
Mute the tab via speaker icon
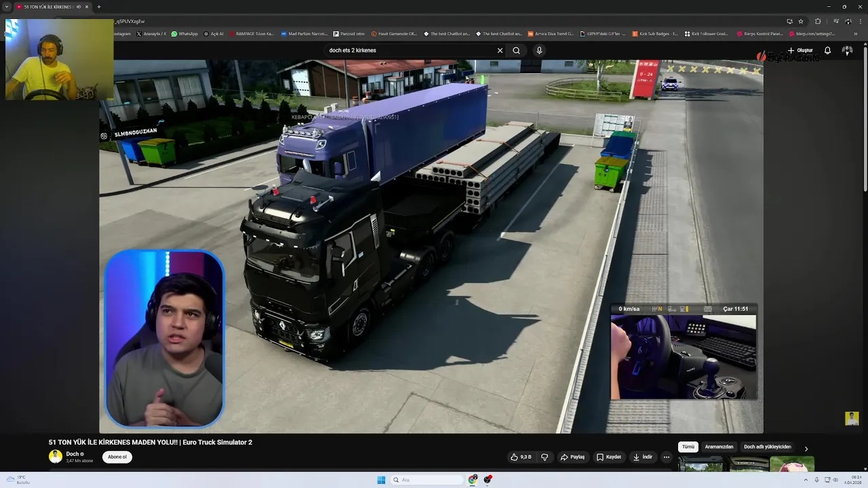[x=78, y=7]
